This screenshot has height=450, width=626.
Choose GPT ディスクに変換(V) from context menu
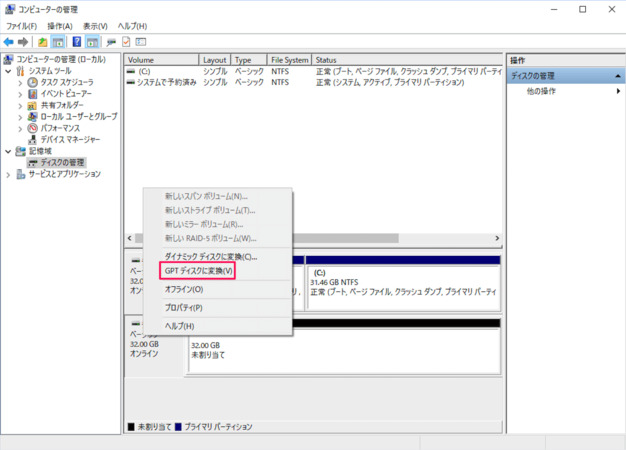coord(198,271)
